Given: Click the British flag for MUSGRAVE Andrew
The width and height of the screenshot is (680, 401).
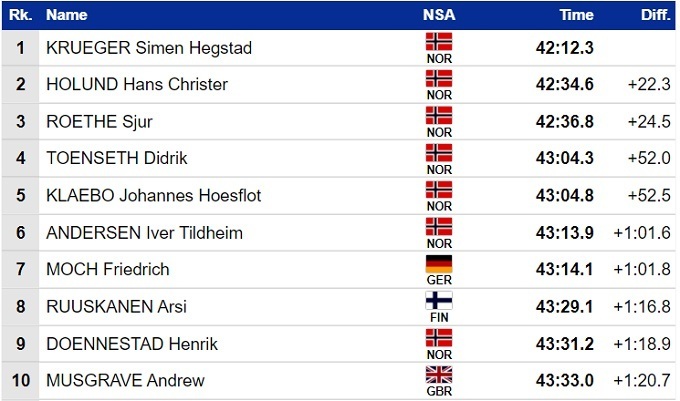Looking at the screenshot, I should pyautogui.click(x=438, y=375).
